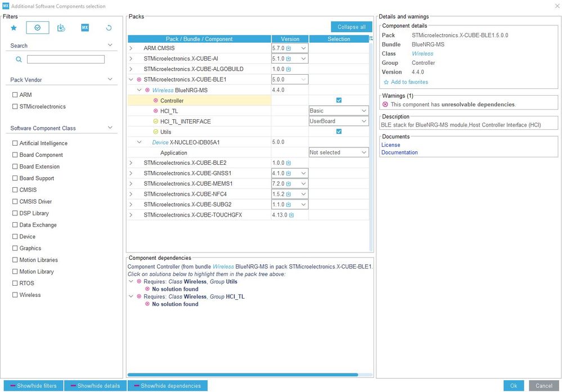Click the installed packs download filter icon
This screenshot has width=562, height=392.
tap(61, 28)
